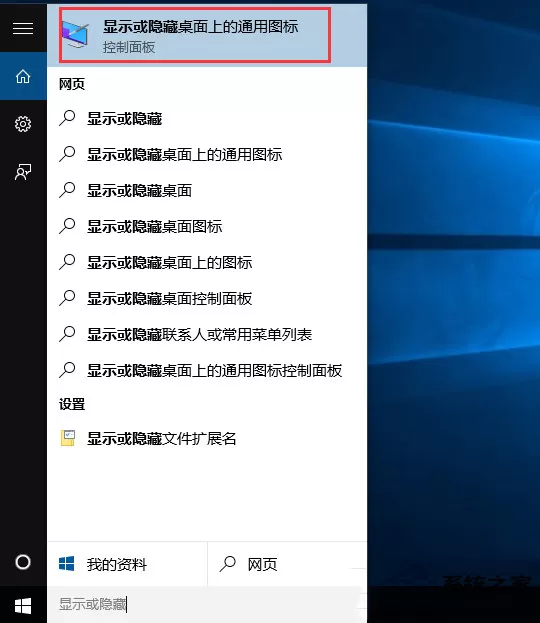The height and width of the screenshot is (623, 540).
Task: Open the Windows Start button
Action: point(23,606)
